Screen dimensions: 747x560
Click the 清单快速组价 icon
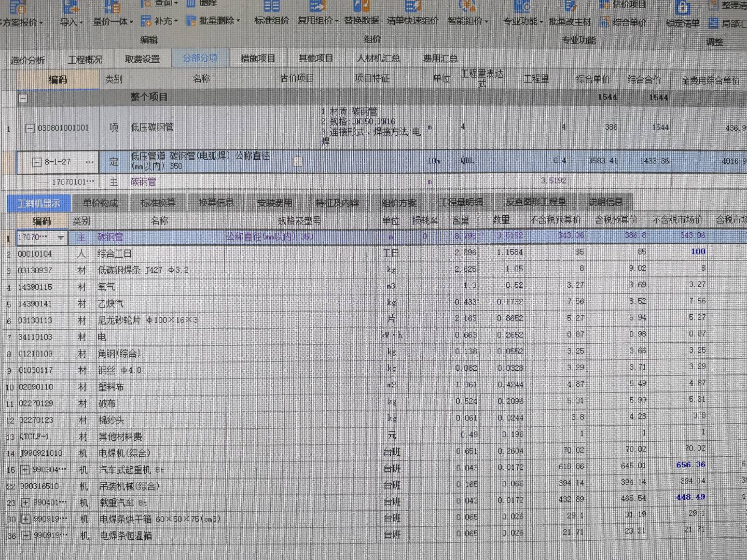tap(412, 6)
